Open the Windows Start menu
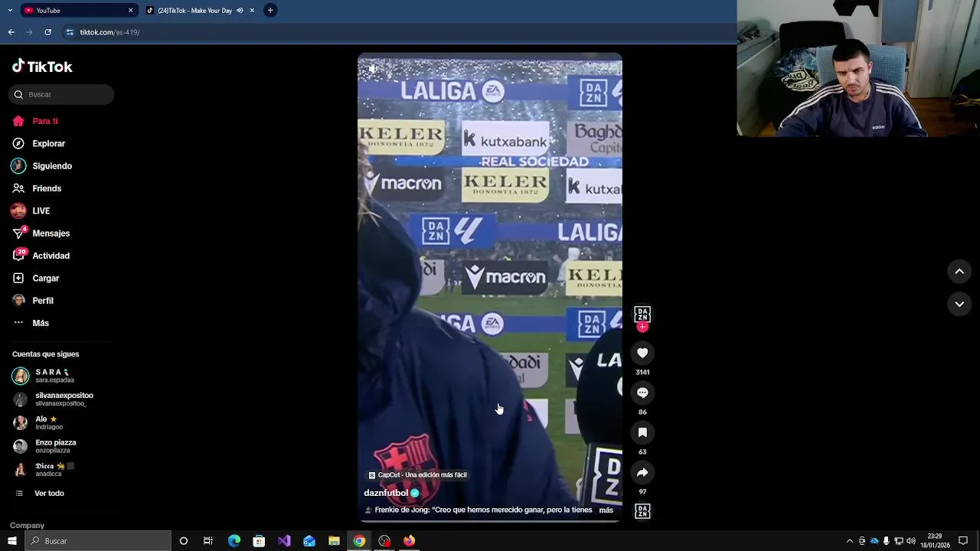 click(11, 541)
